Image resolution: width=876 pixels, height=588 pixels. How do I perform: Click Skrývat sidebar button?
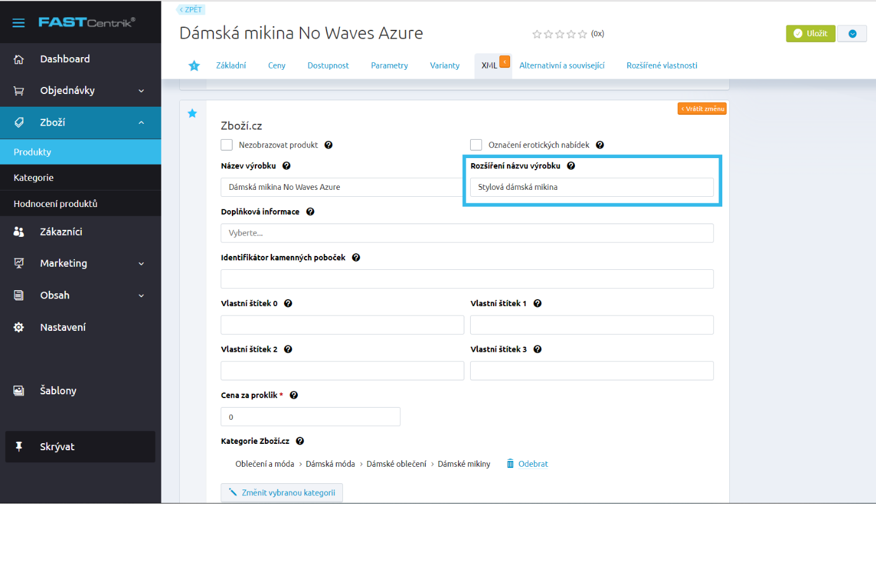(81, 447)
